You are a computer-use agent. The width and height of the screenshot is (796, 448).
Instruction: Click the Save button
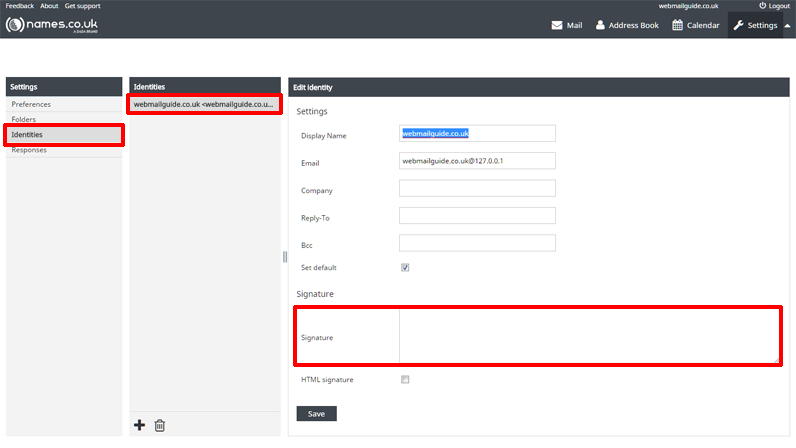point(316,413)
